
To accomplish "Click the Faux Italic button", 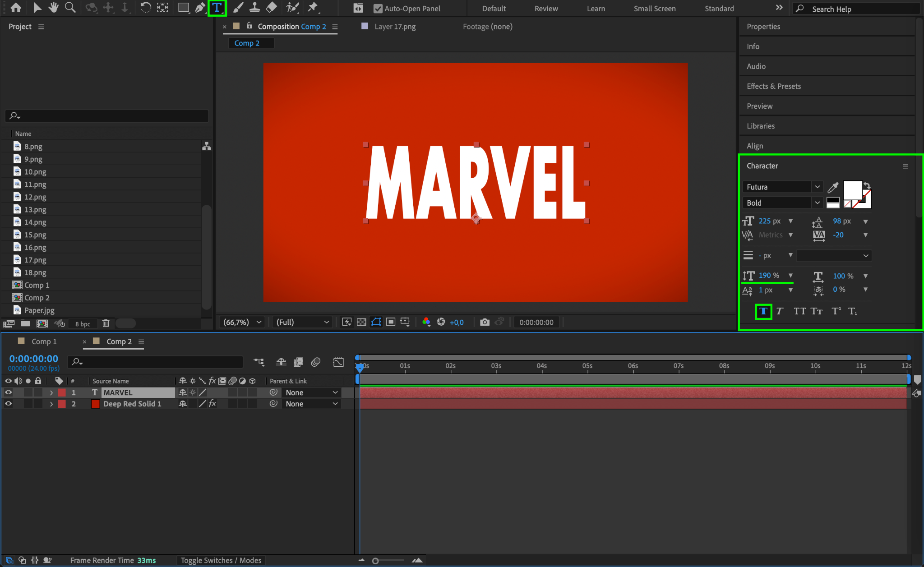I will pyautogui.click(x=779, y=311).
